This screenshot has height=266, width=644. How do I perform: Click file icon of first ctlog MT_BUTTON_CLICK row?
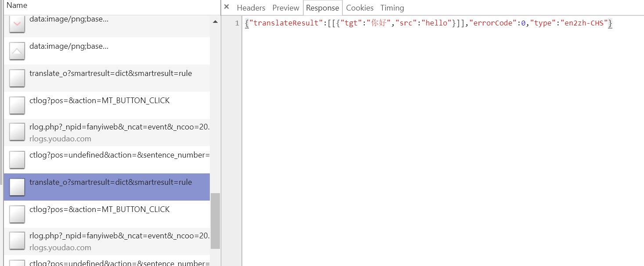(x=17, y=105)
